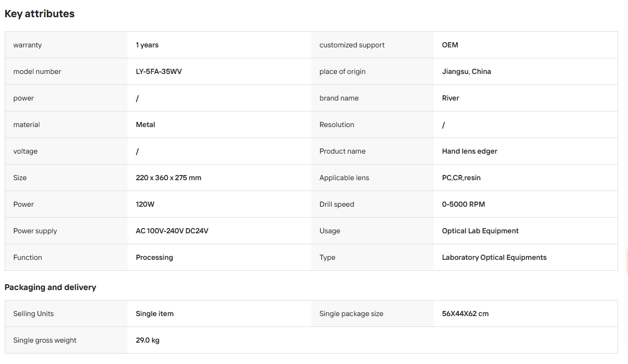This screenshot has height=364, width=628.
Task: Click the Drill speed 0-5000 RPM value
Action: coord(463,204)
